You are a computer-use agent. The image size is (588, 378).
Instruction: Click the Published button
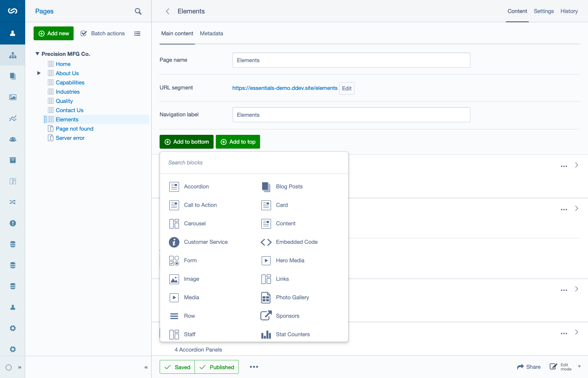click(x=217, y=367)
